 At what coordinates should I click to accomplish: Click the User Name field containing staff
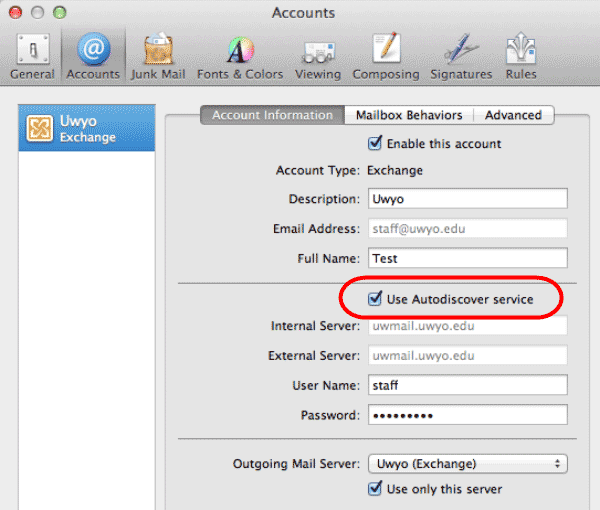point(468,385)
